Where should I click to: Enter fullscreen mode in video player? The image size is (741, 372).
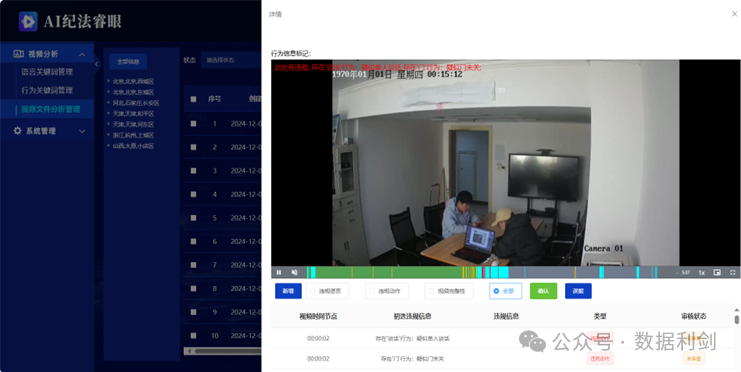click(732, 272)
